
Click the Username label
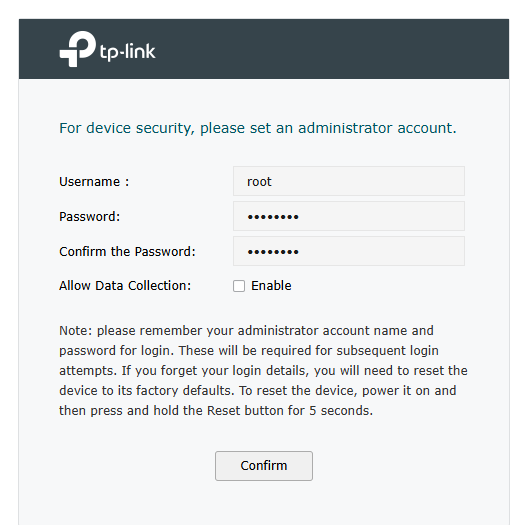click(x=94, y=181)
